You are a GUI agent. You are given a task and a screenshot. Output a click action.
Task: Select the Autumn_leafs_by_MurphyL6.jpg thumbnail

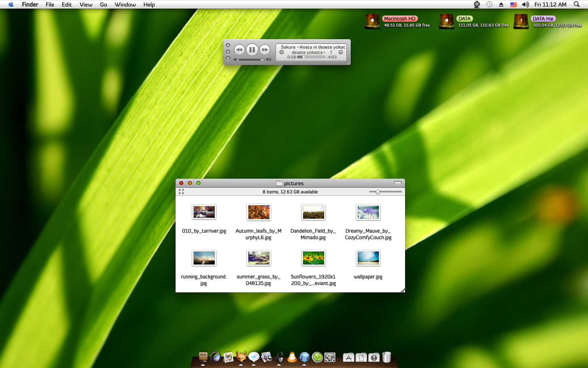point(259,212)
